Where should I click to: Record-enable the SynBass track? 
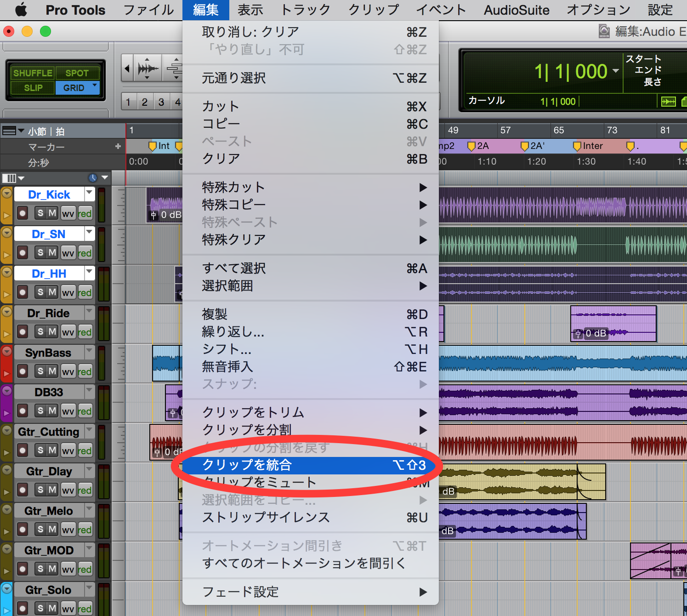click(23, 371)
